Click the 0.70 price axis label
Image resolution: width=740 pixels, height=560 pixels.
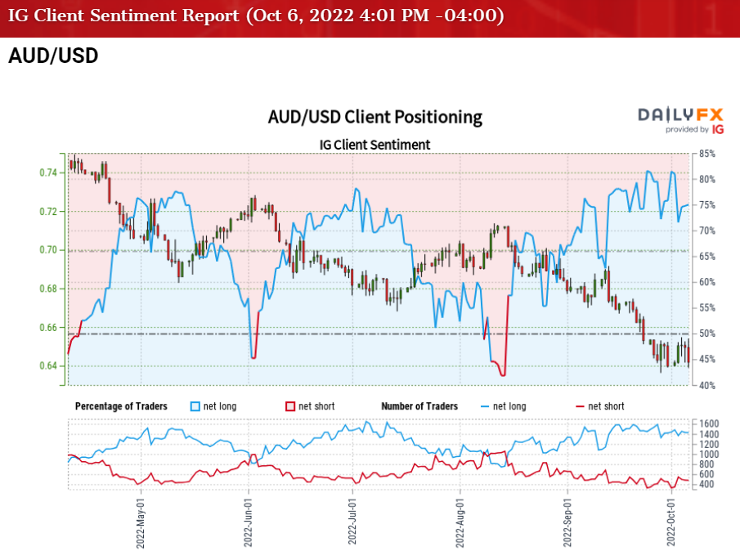coord(47,250)
